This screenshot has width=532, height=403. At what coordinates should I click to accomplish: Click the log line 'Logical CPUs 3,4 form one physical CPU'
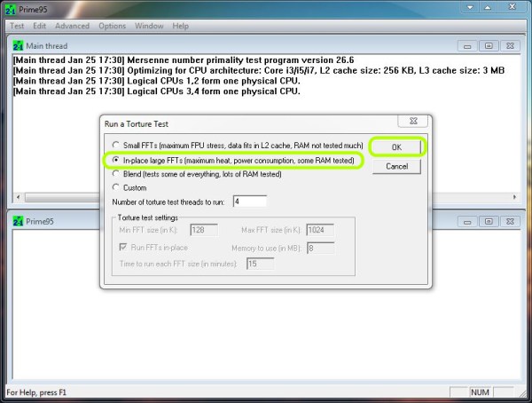156,91
